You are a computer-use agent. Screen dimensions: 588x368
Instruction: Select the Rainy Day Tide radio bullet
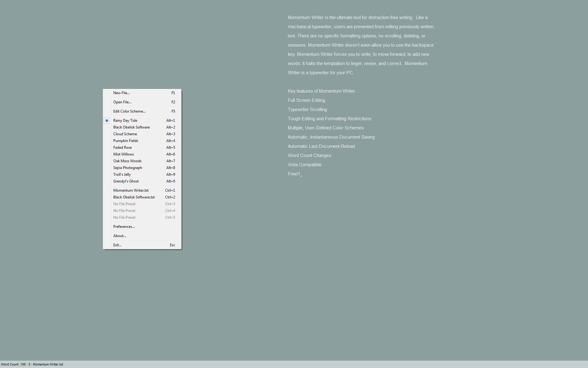click(107, 121)
